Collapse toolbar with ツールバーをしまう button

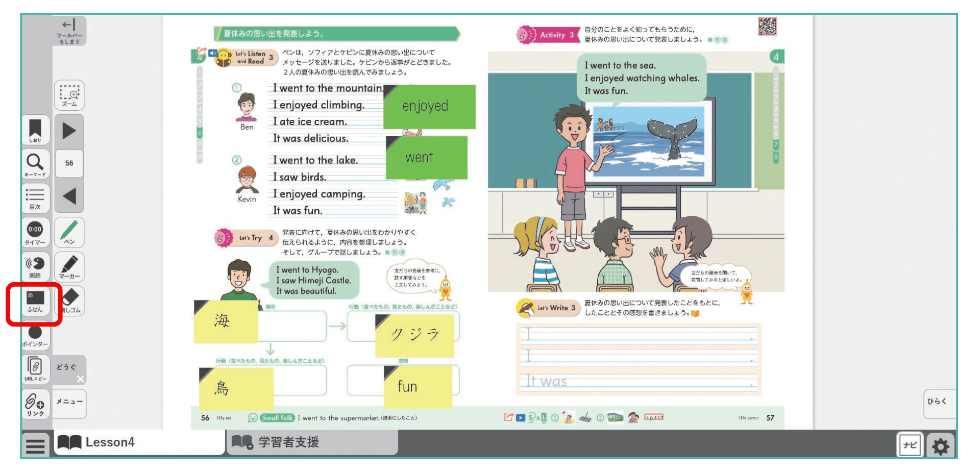pos(69,31)
